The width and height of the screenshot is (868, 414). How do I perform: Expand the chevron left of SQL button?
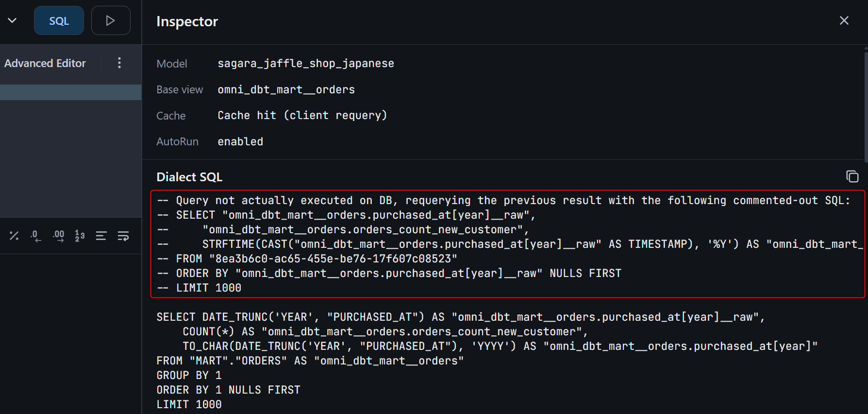click(13, 20)
